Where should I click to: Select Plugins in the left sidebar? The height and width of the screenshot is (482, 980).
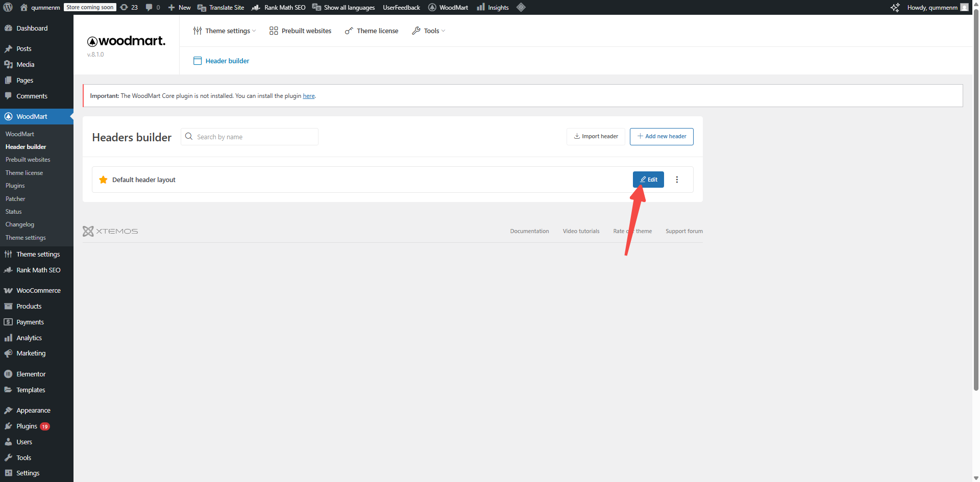click(27, 426)
